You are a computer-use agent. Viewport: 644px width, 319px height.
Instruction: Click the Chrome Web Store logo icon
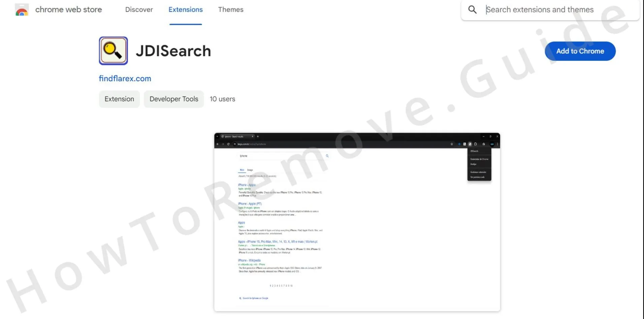click(x=22, y=10)
